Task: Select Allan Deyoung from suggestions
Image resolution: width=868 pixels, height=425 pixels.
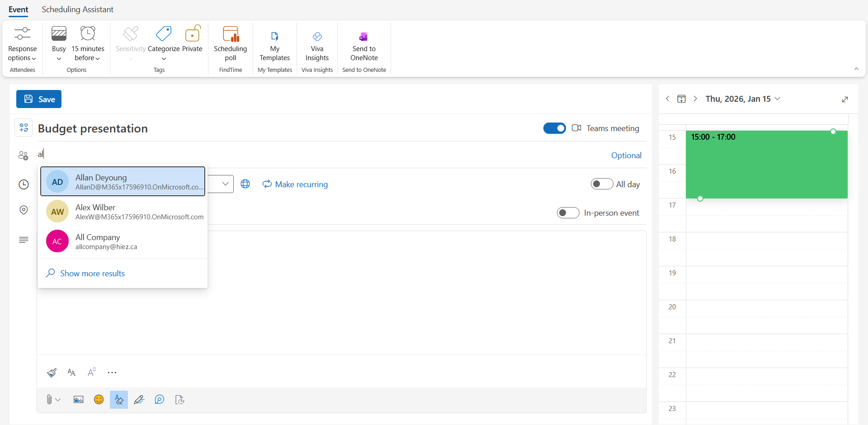Action: 123,182
